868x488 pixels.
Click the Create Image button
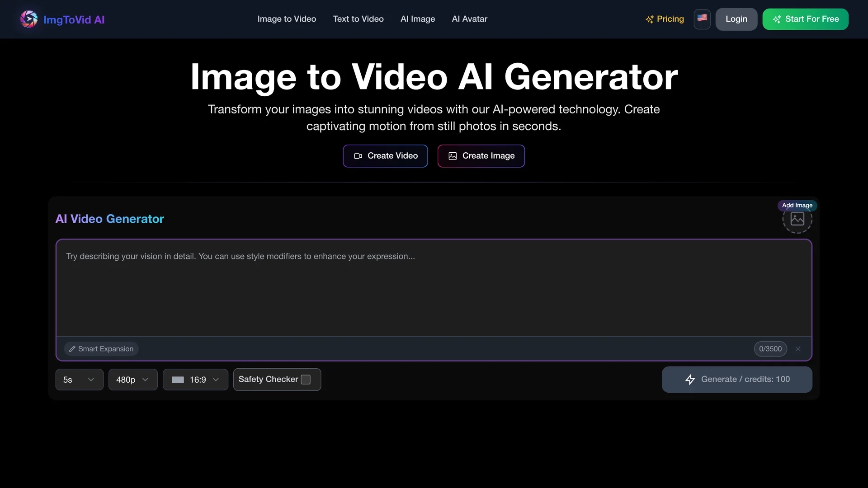pyautogui.click(x=481, y=156)
